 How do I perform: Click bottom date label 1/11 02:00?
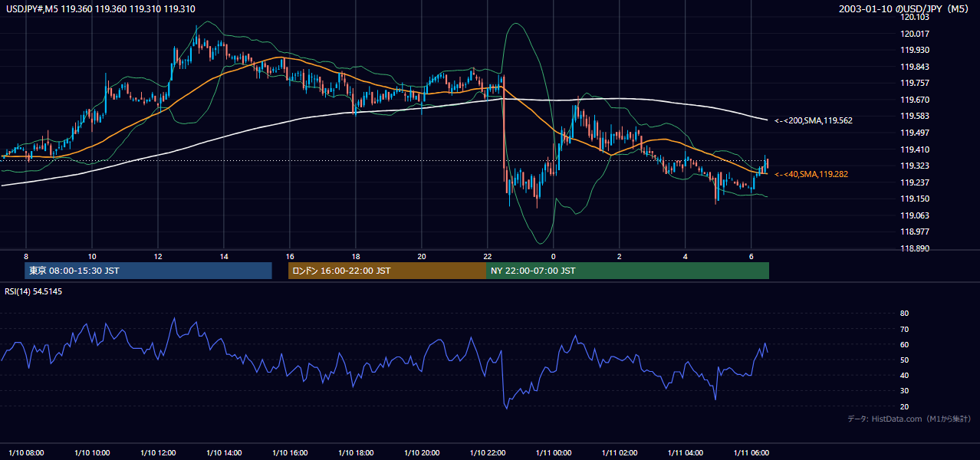(x=620, y=452)
